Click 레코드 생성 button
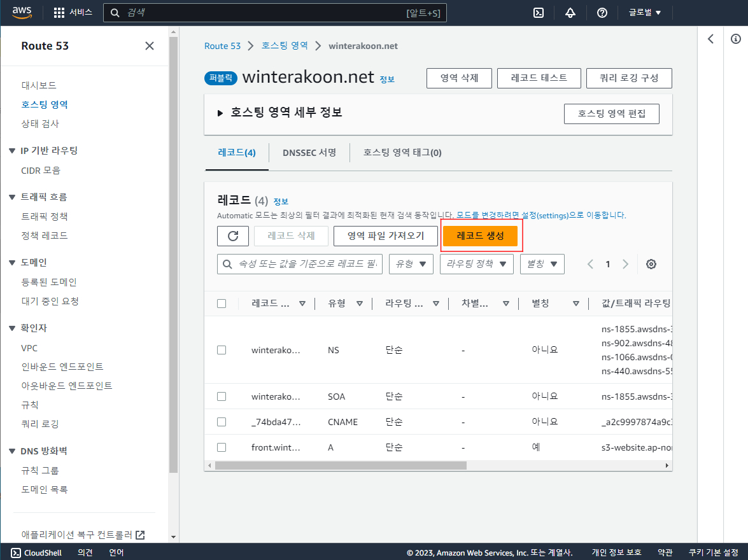Screen dimensions: 748x560 click(x=480, y=235)
